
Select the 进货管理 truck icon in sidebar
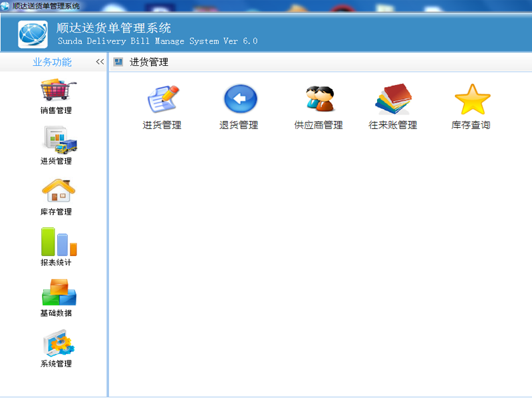(x=58, y=140)
